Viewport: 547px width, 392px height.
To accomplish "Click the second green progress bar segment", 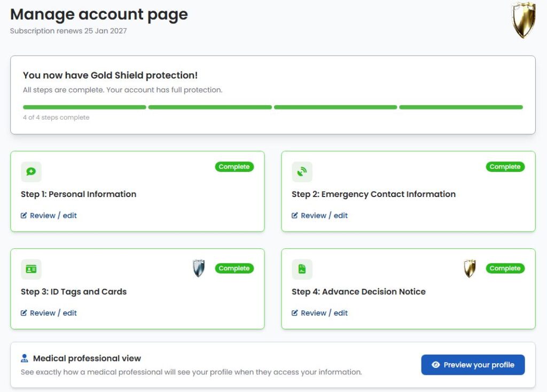I will click(210, 107).
